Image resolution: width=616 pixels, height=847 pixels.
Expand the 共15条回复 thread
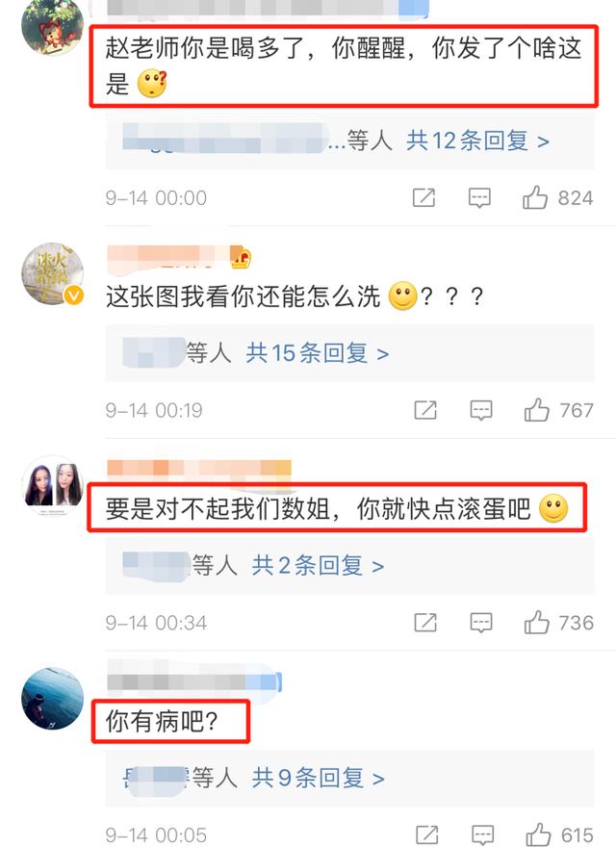pyautogui.click(x=318, y=353)
